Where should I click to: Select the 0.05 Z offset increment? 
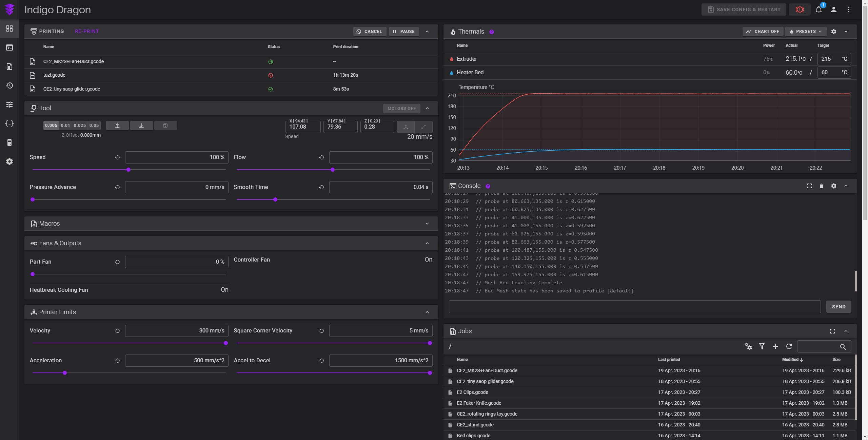(x=94, y=126)
